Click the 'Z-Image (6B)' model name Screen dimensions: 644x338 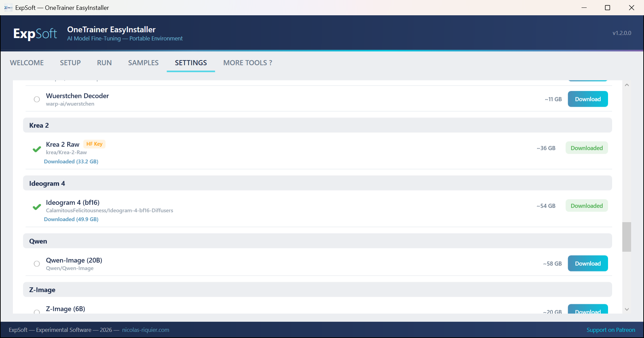[65, 309]
